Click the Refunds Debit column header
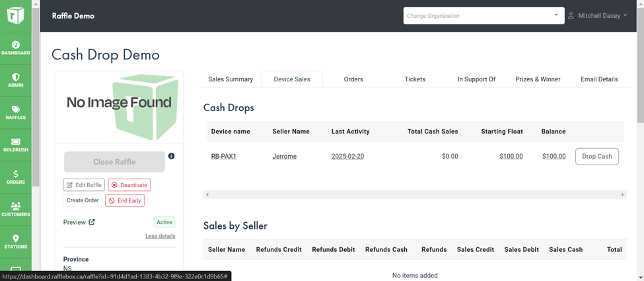 (334, 249)
